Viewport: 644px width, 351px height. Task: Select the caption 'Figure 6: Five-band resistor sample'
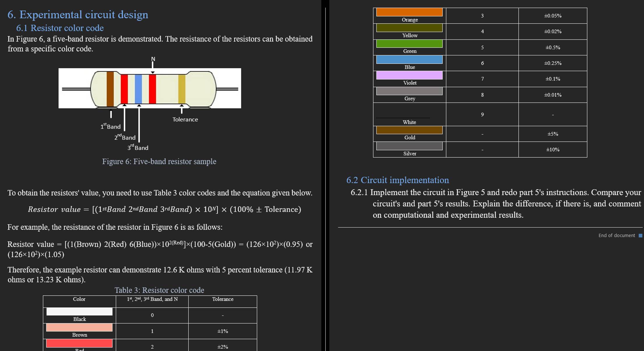pos(159,161)
